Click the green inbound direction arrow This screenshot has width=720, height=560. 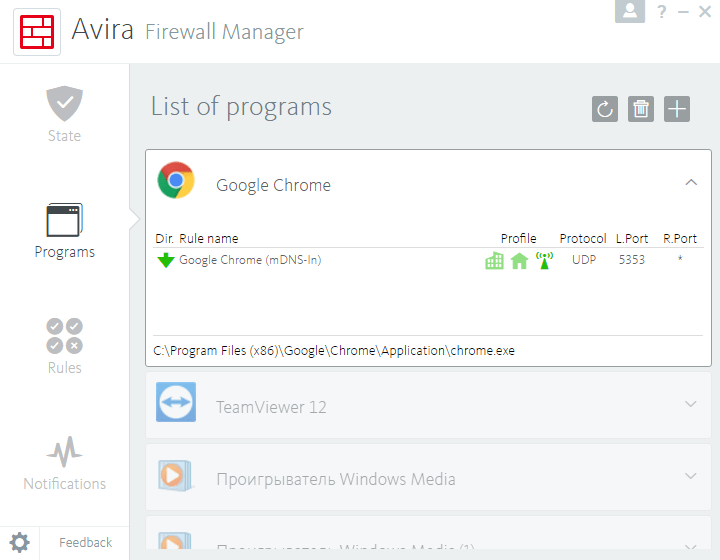tap(165, 260)
